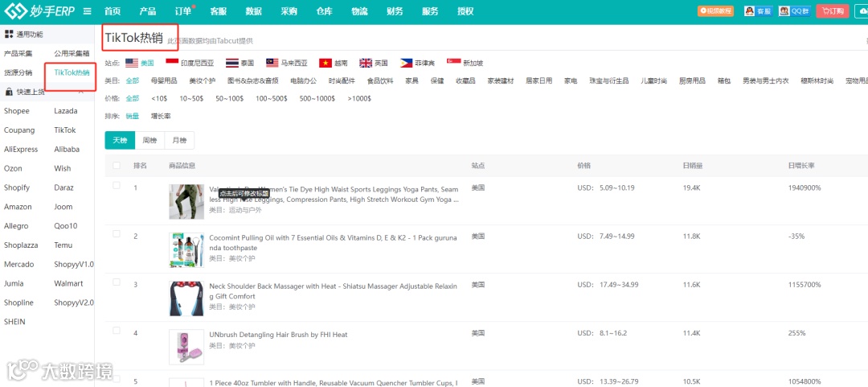Viewport: 868px width, 387px height.
Task: Tick the checkbox for Cocomint Pulling Oil row
Action: click(x=117, y=234)
